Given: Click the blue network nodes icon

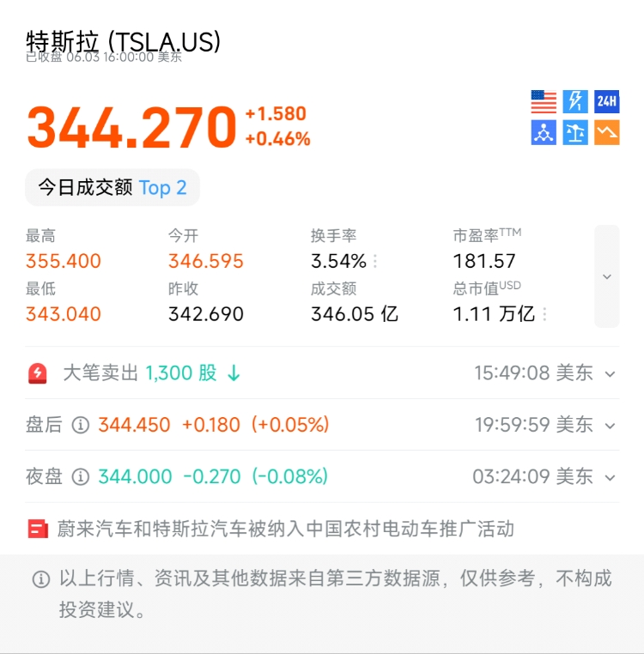Looking at the screenshot, I should point(544,133).
